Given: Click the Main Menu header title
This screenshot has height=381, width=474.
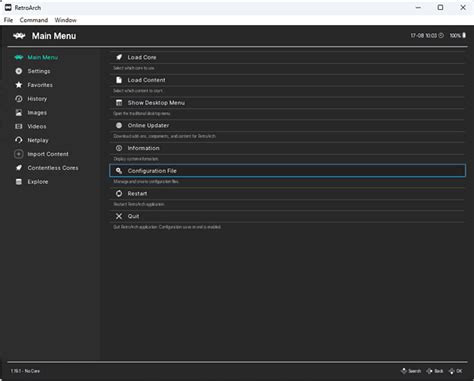Looking at the screenshot, I should [54, 36].
